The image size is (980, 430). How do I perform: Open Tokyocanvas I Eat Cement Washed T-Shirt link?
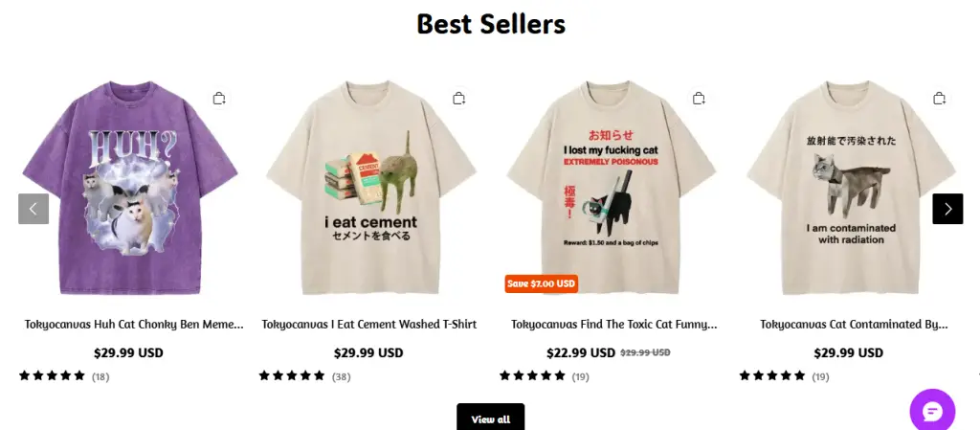[x=368, y=325]
